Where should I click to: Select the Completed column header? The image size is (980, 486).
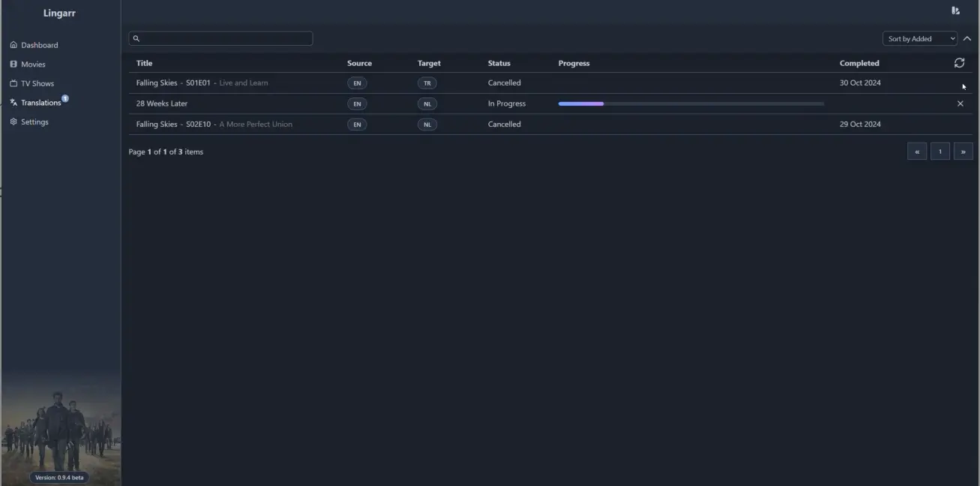pyautogui.click(x=859, y=62)
